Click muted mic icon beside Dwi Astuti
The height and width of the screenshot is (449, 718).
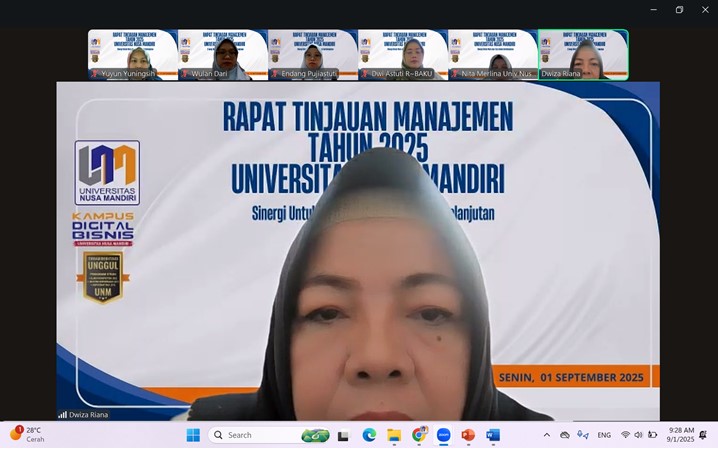365,73
